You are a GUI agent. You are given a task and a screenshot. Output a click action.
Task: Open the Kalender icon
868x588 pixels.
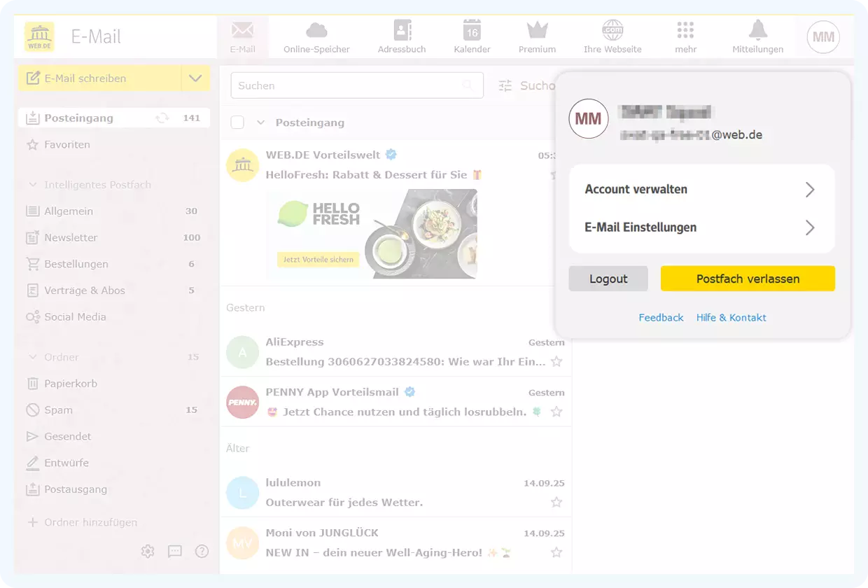[x=472, y=29]
